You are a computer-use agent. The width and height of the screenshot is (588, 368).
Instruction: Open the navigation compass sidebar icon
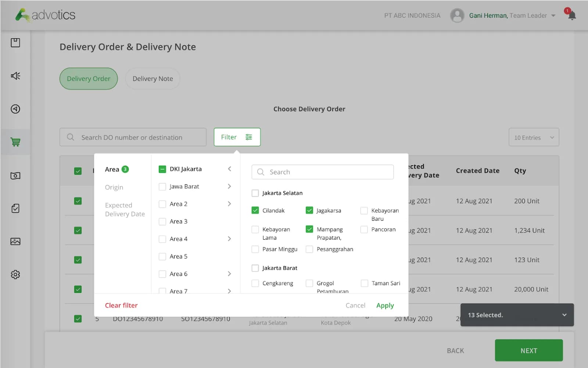point(15,109)
